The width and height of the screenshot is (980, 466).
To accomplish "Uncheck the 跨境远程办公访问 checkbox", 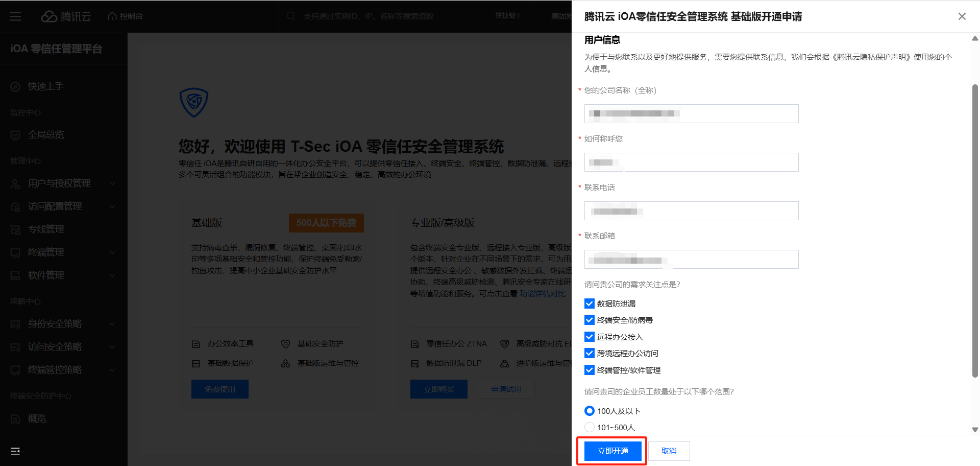I will [590, 353].
